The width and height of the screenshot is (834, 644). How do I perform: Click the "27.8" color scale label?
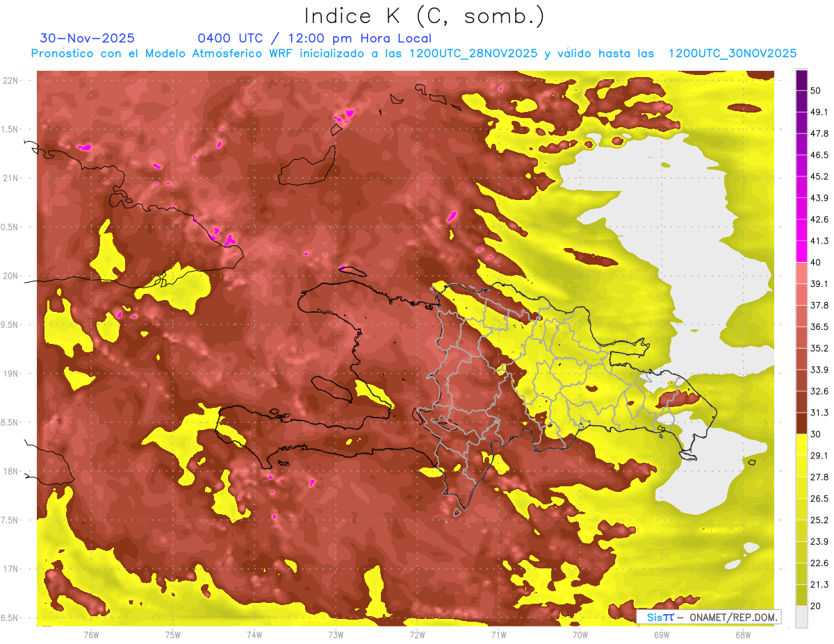[819, 477]
